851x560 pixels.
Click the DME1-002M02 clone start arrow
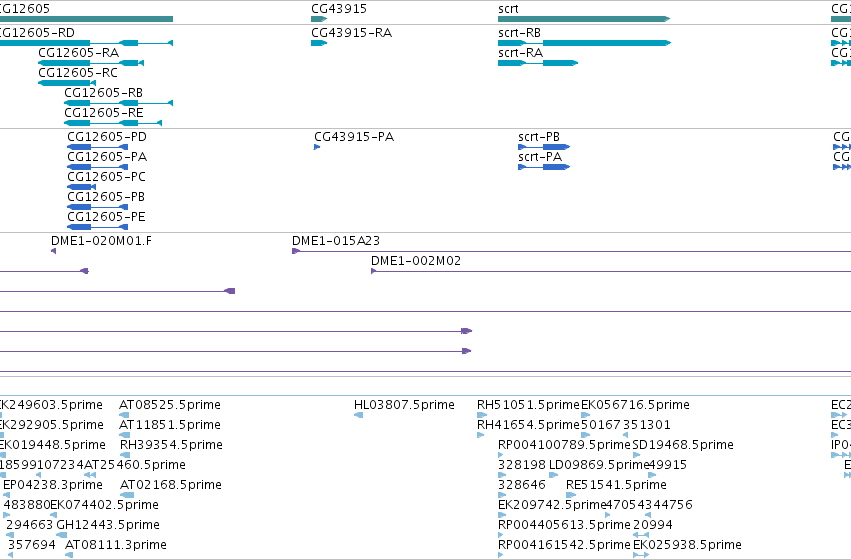coord(373,271)
